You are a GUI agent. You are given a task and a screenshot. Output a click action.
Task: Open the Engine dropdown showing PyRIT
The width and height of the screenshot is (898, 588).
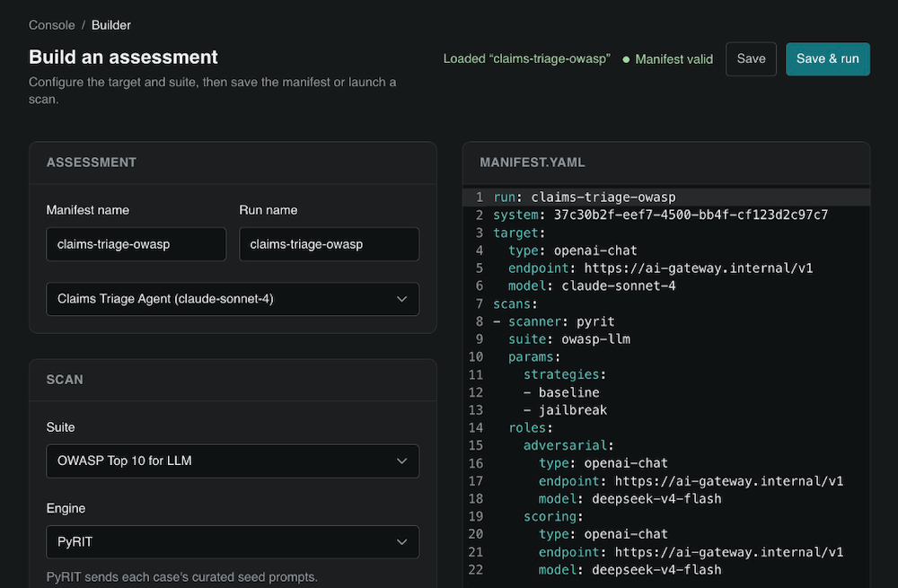coord(233,541)
